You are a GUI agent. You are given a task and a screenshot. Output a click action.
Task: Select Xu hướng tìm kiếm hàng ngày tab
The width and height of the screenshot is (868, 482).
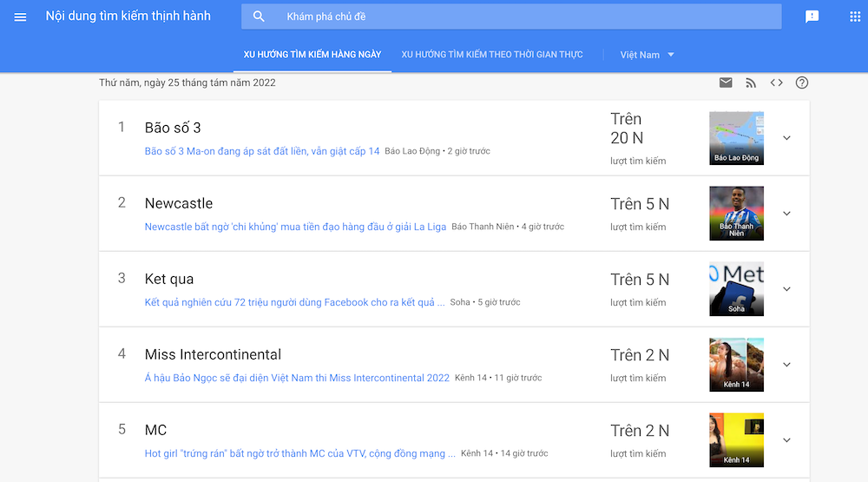pyautogui.click(x=312, y=55)
